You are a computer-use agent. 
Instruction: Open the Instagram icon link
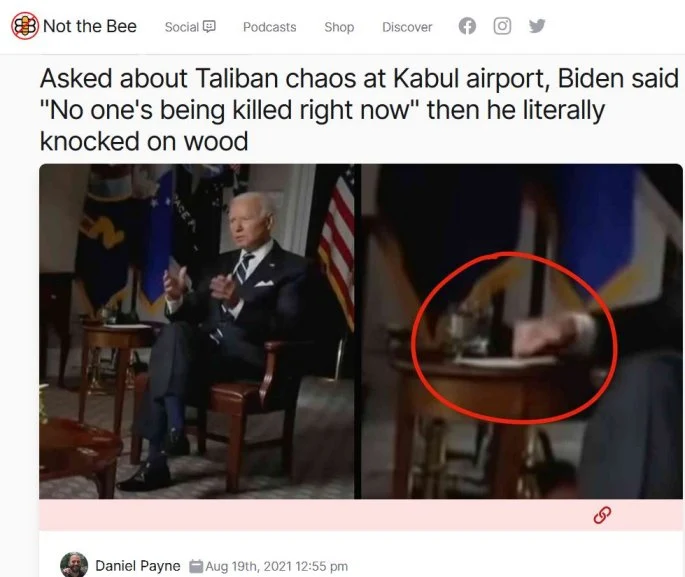[x=502, y=26]
